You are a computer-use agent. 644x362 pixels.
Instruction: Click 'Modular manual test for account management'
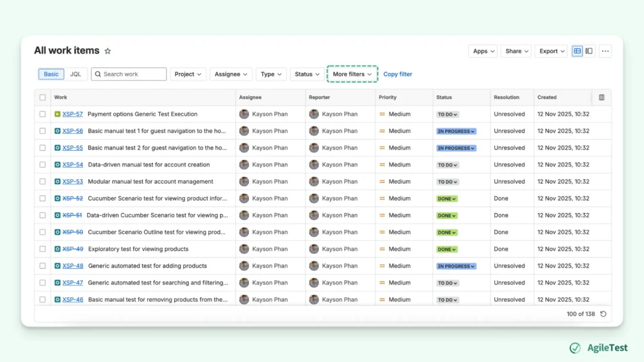(x=150, y=182)
